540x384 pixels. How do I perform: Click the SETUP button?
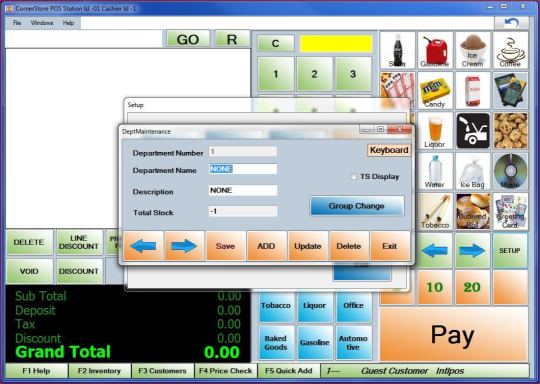point(510,251)
